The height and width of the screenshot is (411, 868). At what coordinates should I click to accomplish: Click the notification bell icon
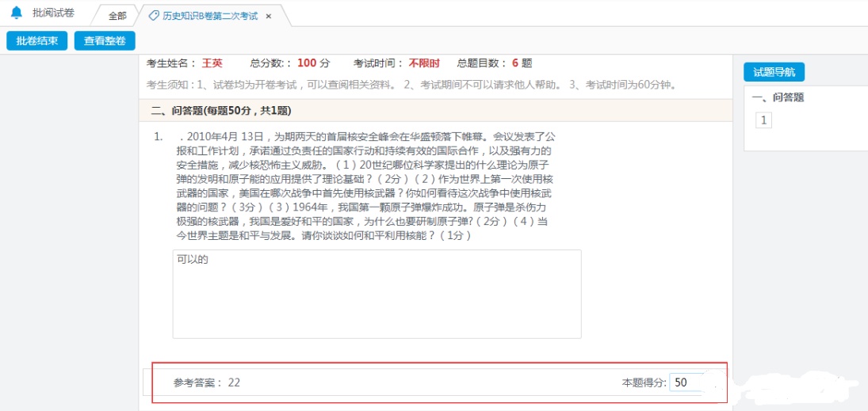17,13
